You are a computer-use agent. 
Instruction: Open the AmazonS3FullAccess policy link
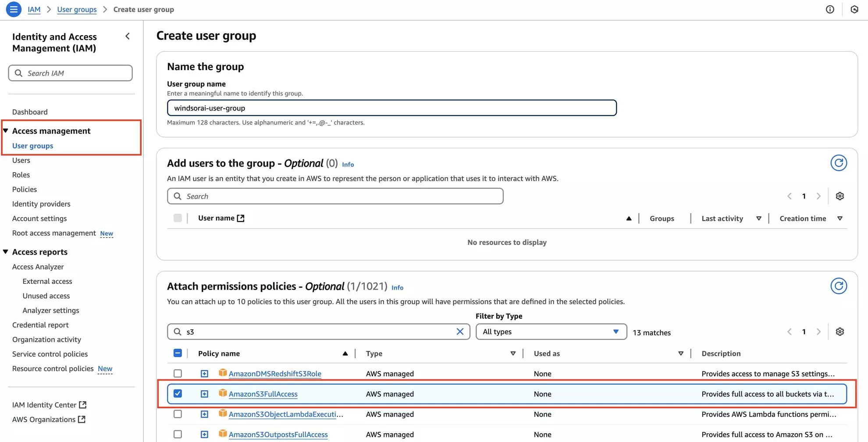click(x=263, y=394)
